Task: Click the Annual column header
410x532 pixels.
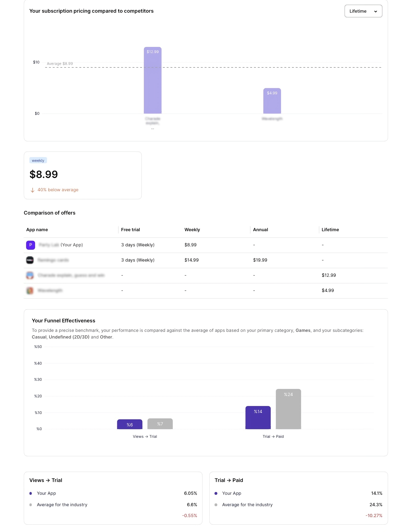Action: 260,229
